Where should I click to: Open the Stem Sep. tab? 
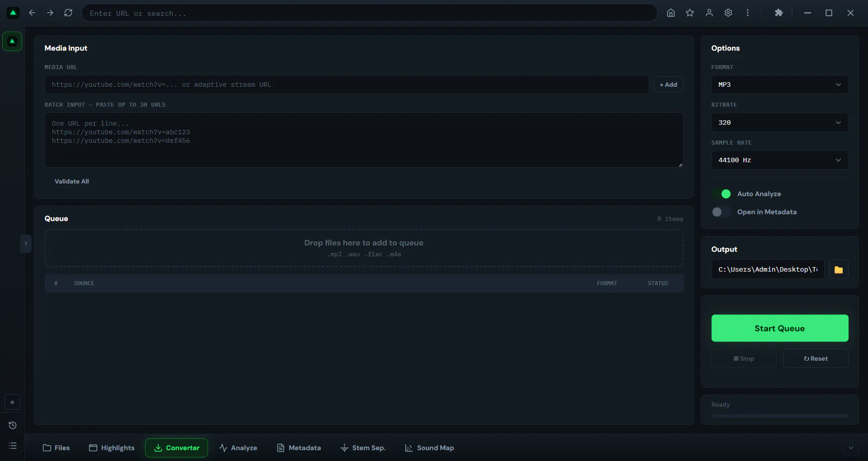click(363, 448)
